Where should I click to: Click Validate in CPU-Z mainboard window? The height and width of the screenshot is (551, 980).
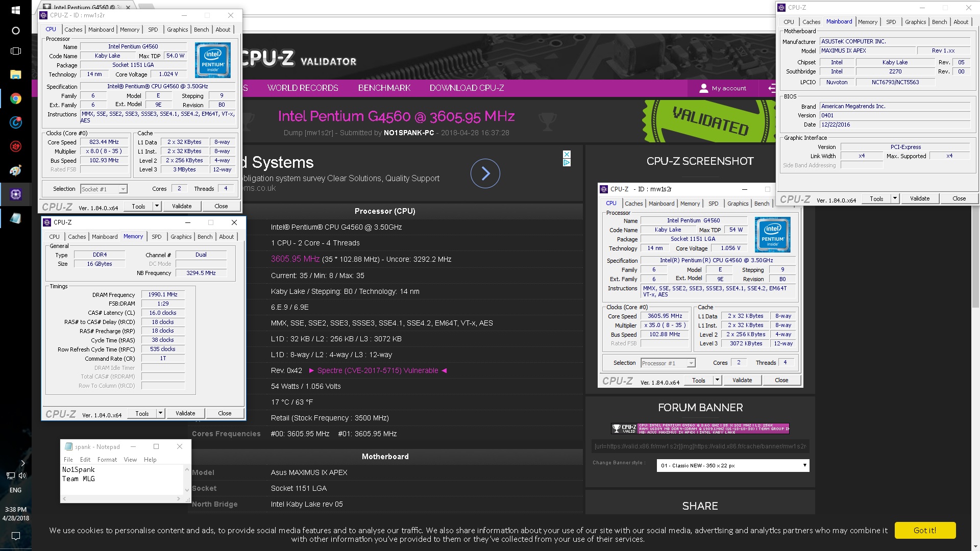[x=920, y=198]
